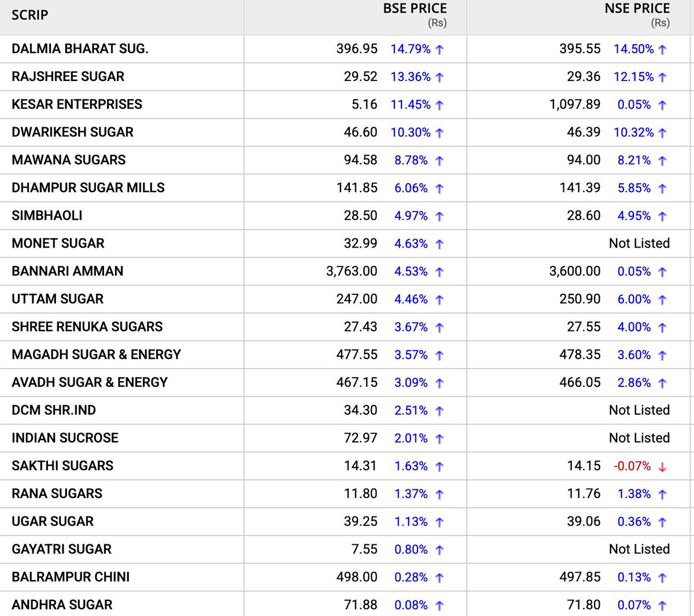Viewport: 694px width, 616px height.
Task: Click the SCRIP column header
Action: tap(30, 15)
